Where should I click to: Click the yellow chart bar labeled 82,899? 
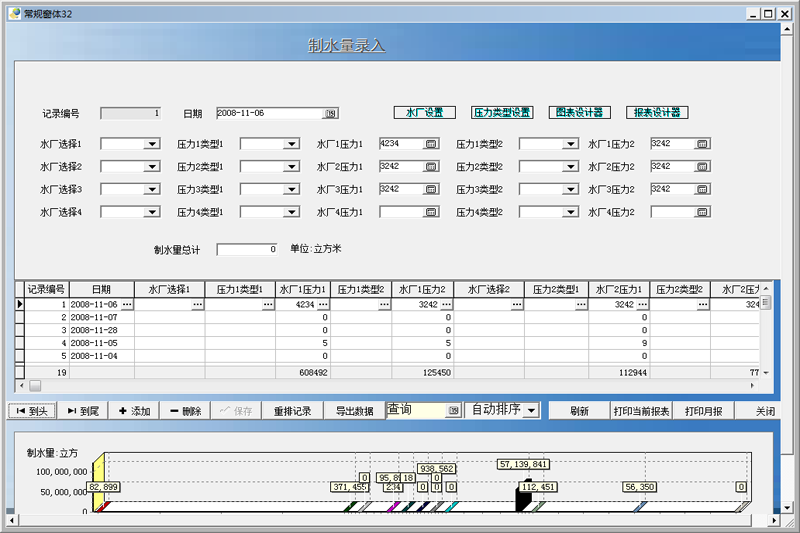[x=98, y=483]
